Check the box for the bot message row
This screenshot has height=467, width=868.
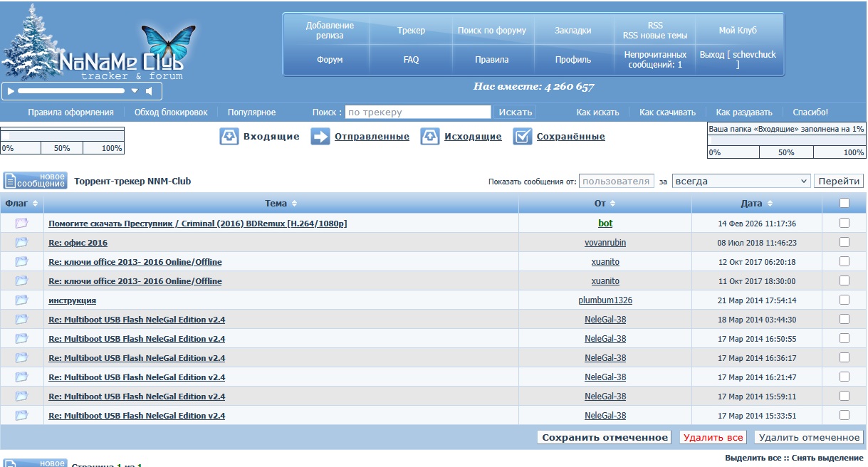click(845, 223)
